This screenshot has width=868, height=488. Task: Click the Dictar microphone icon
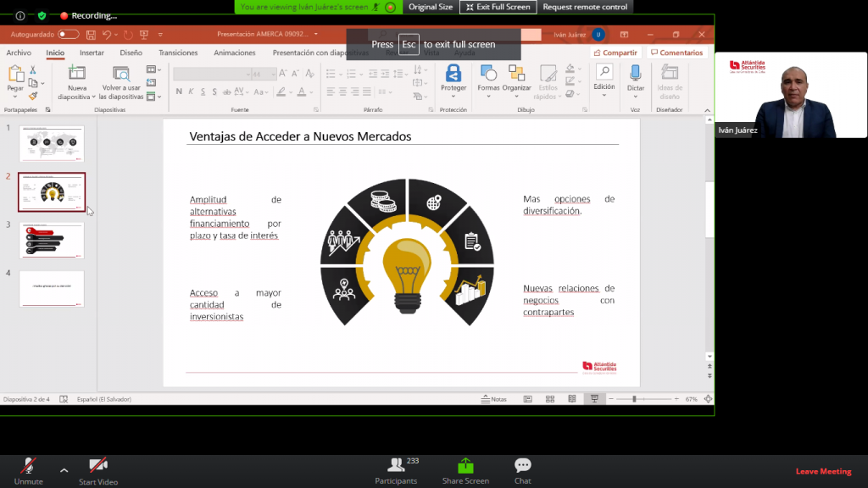[636, 73]
